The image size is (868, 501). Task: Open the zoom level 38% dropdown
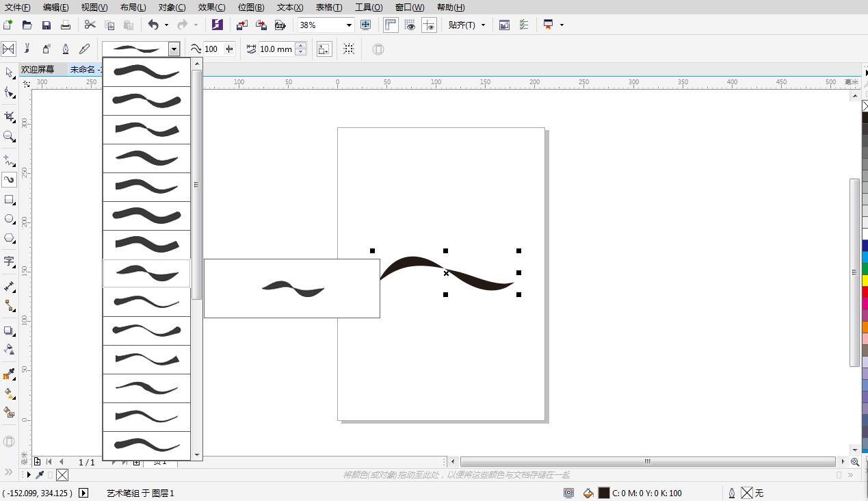click(x=349, y=25)
